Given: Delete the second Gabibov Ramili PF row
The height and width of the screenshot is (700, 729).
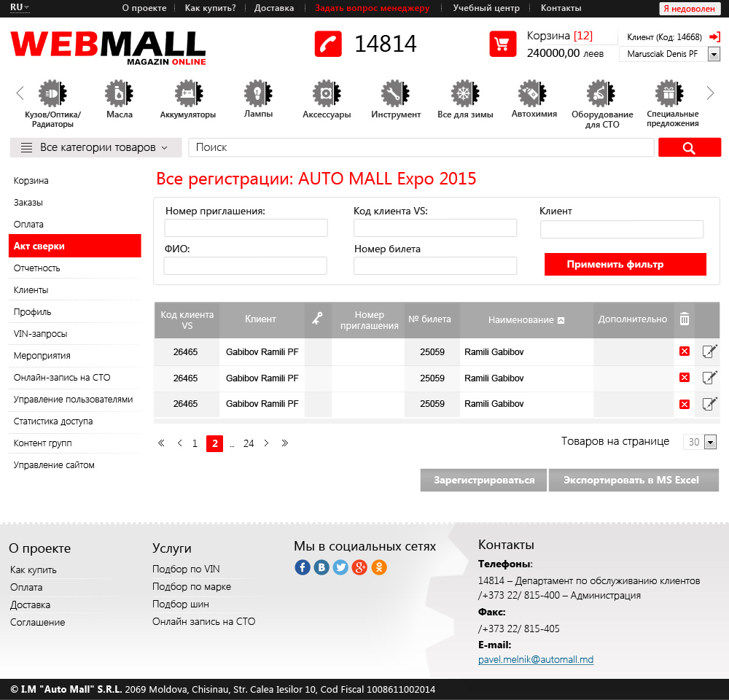Looking at the screenshot, I should (685, 377).
